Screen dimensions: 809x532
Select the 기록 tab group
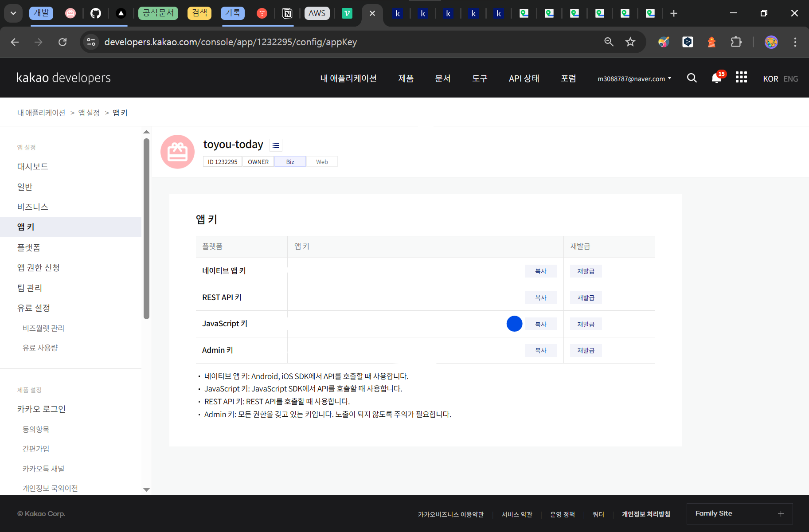[x=233, y=13]
